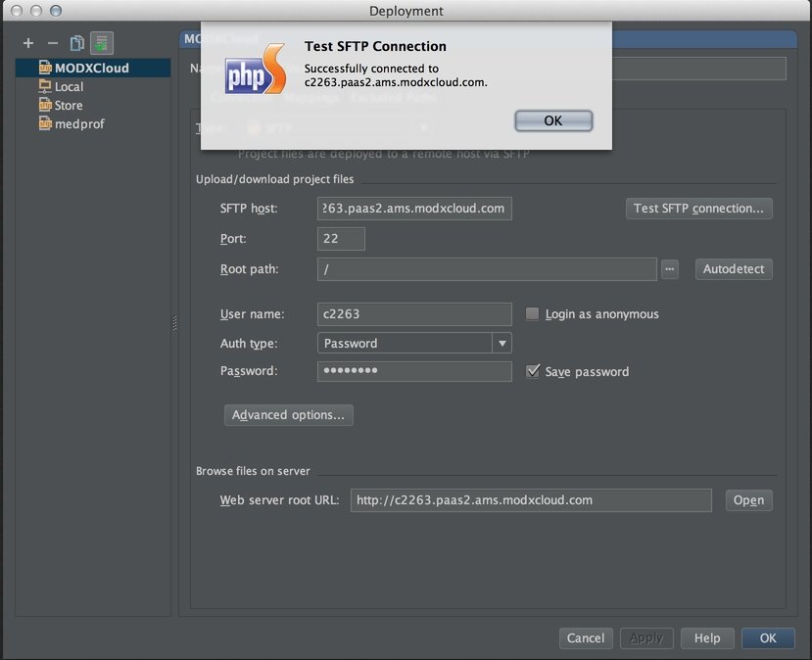
Task: Toggle the Save password checkbox
Action: [533, 372]
